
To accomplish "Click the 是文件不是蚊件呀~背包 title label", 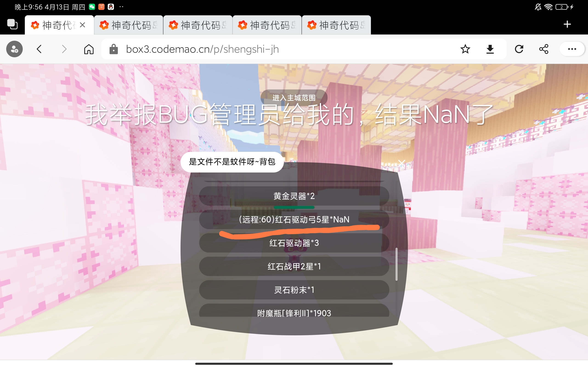I will click(232, 162).
